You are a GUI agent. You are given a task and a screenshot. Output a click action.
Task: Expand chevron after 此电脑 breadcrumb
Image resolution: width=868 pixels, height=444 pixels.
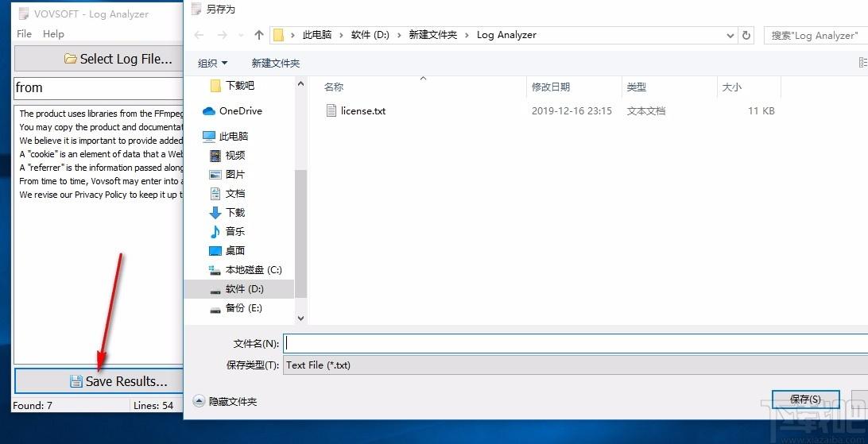click(x=342, y=36)
